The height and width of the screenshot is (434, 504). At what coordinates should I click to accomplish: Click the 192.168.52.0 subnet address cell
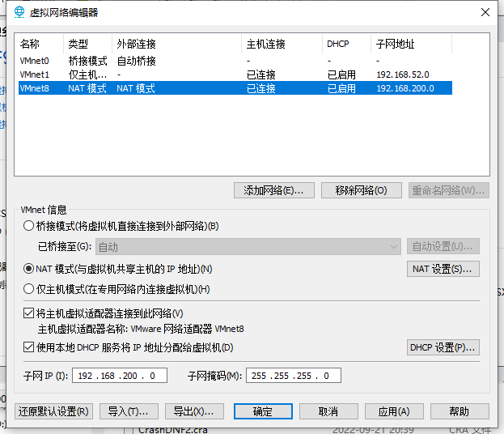[x=403, y=74]
